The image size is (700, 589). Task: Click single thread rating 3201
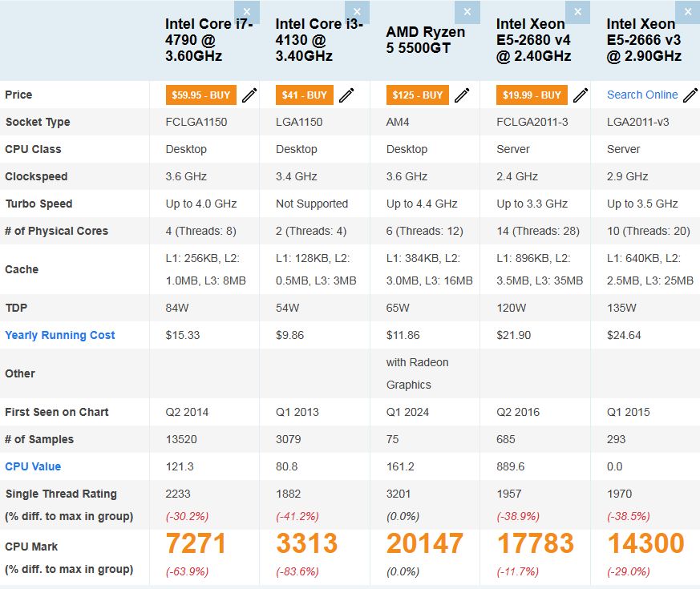point(399,494)
